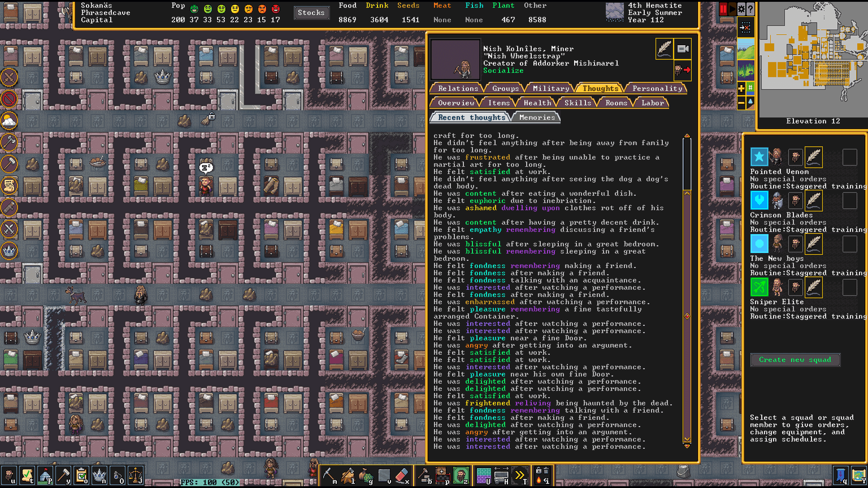Image resolution: width=868 pixels, height=488 pixels.
Task: Open the justice scales icon
Action: point(136,475)
